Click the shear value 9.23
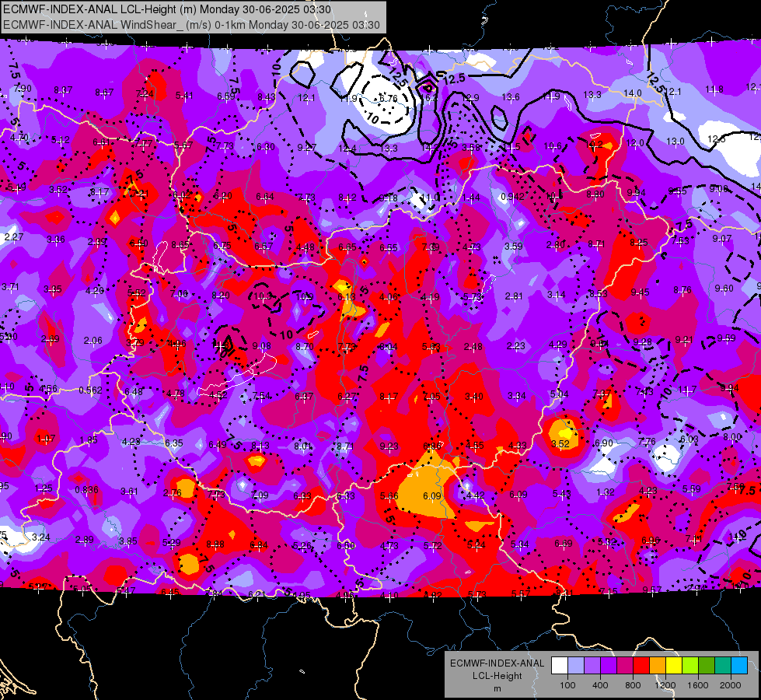 pos(389,446)
